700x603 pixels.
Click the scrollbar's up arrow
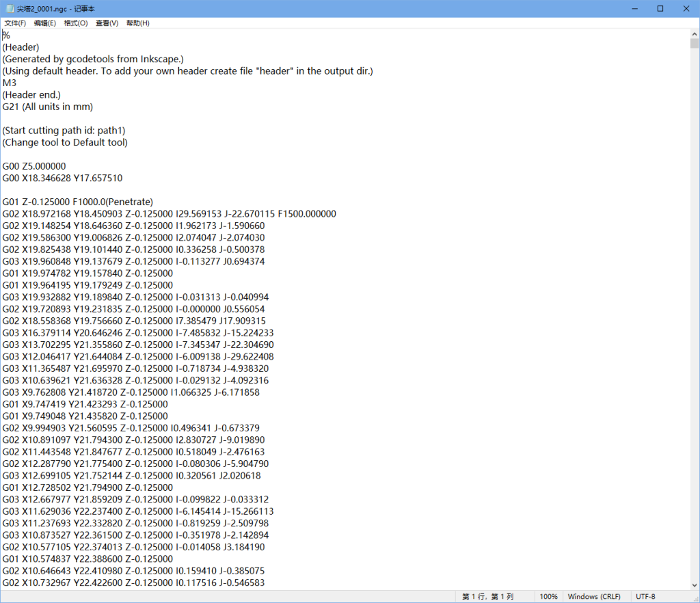(694, 33)
